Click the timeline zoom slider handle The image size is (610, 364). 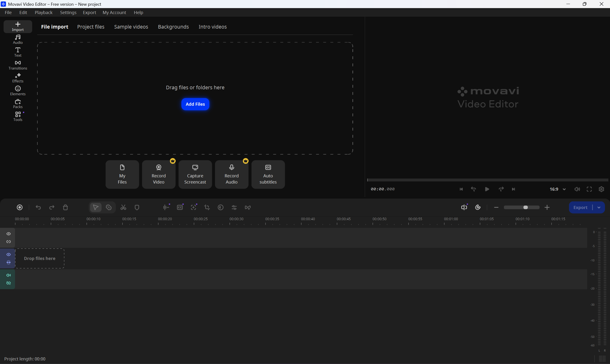tap(526, 207)
